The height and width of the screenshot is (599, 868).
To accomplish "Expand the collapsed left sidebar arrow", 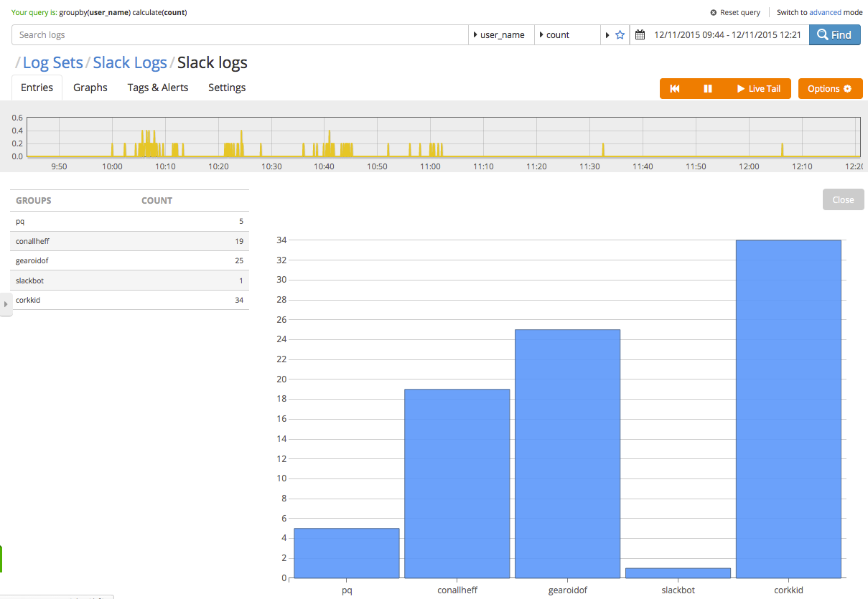I will 6,304.
